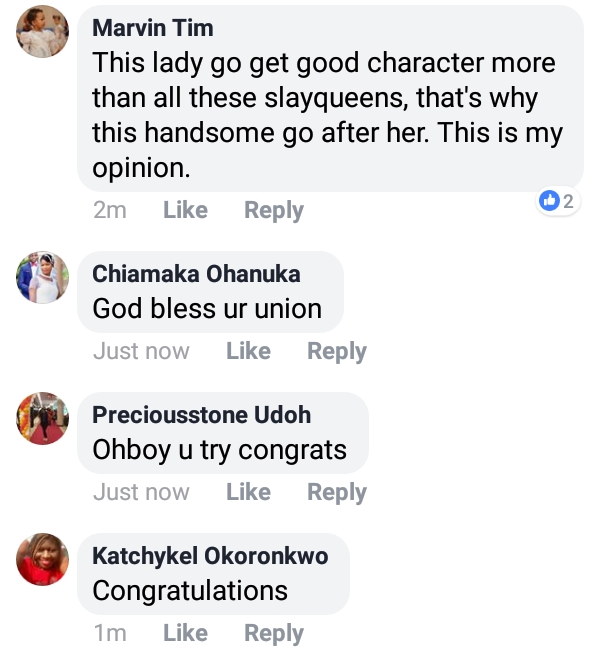The image size is (600, 666).
Task: Like Katchykel Okoronkwo's Congratulations comment
Action: (x=185, y=633)
